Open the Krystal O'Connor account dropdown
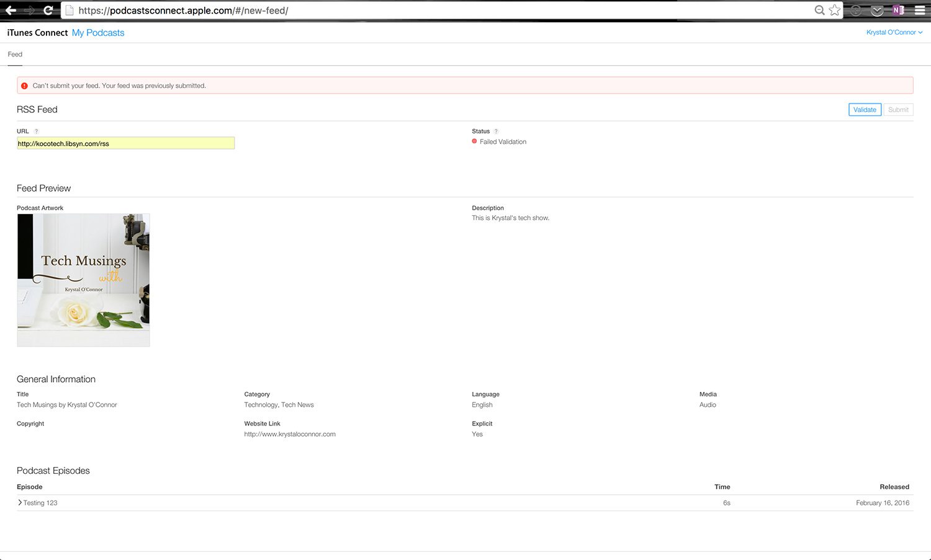This screenshot has width=931, height=560. 894,32
